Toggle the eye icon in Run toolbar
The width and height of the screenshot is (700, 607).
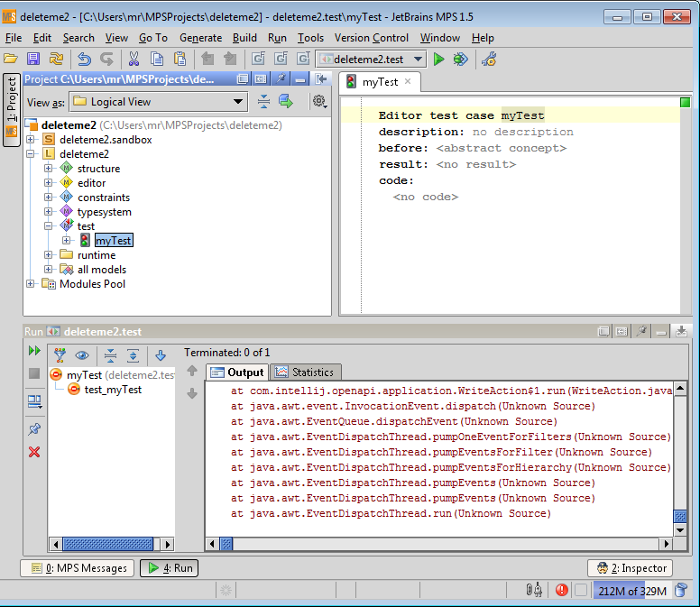click(x=82, y=355)
